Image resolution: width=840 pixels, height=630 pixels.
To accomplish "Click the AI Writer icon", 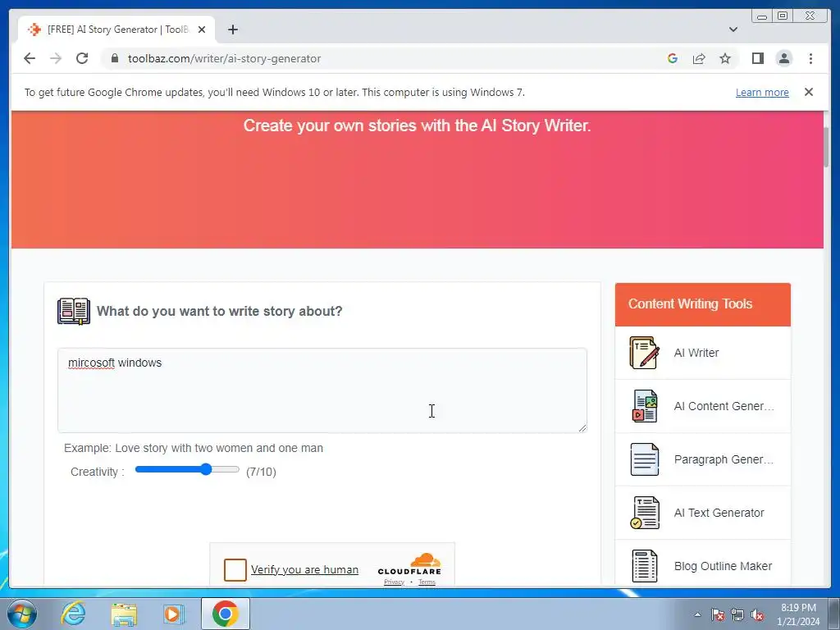I will pyautogui.click(x=644, y=353).
